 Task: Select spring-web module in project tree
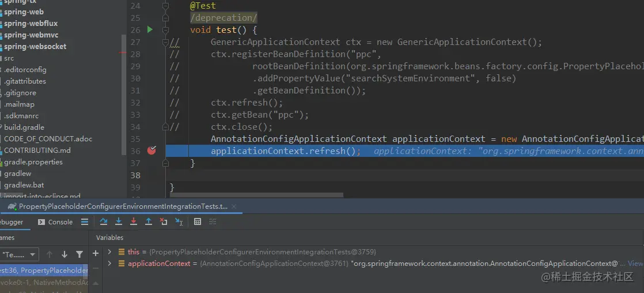coord(24,12)
